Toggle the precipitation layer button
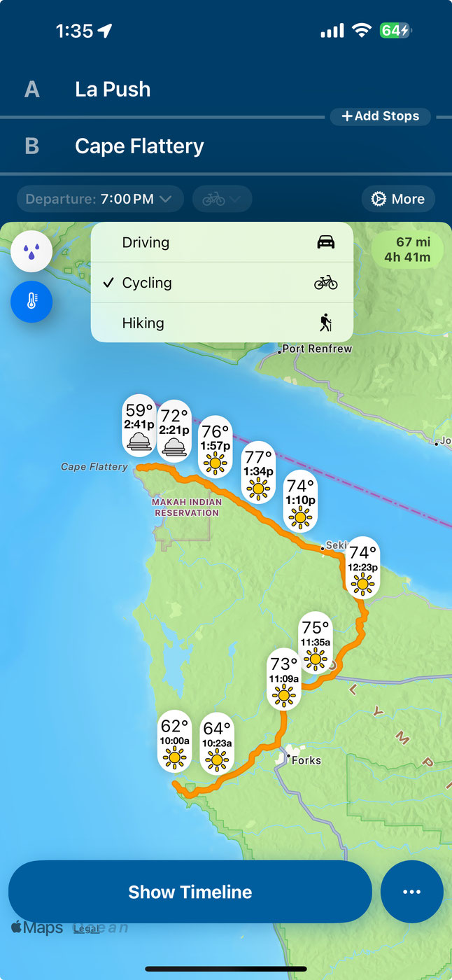The width and height of the screenshot is (452, 980). (x=31, y=252)
